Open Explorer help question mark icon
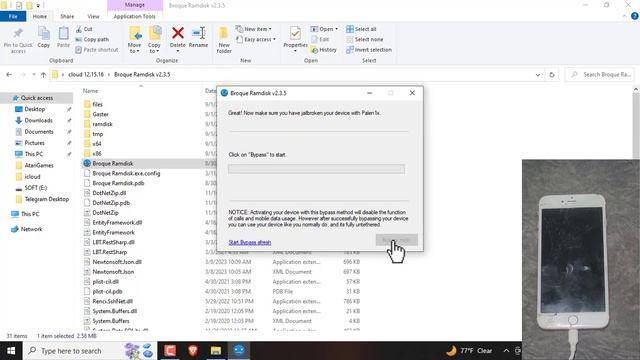Image resolution: width=640 pixels, height=360 pixels. tap(635, 16)
